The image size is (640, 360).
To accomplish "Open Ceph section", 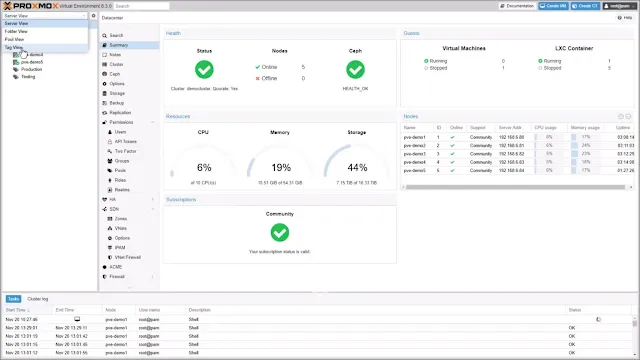I will tap(129, 74).
